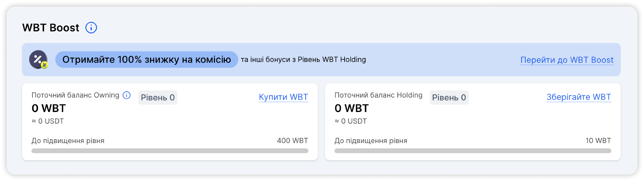Click the Holding "0 WBT" balance value
The image size is (644, 181).
(x=352, y=108)
